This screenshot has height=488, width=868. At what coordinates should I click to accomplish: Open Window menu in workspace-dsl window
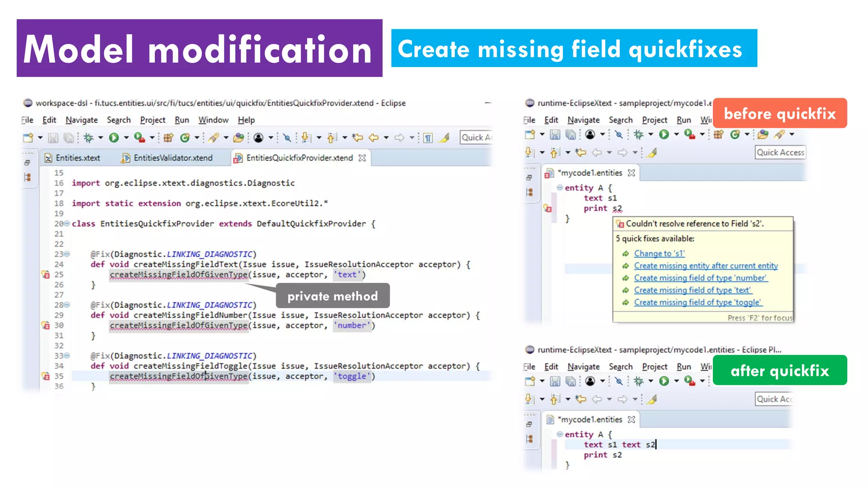[x=214, y=120]
